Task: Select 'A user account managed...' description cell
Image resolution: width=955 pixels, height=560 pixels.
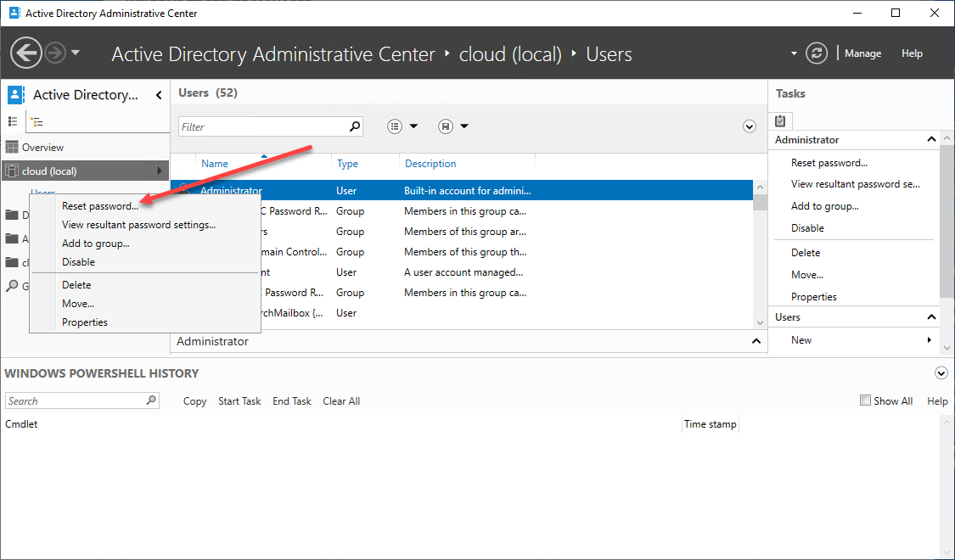Action: pyautogui.click(x=463, y=272)
